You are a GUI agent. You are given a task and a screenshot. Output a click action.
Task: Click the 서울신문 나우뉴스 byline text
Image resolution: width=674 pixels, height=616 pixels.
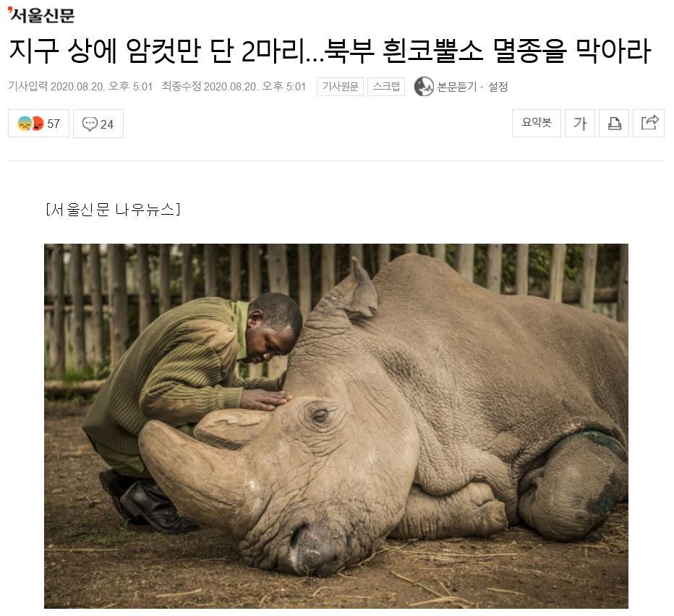[x=113, y=210]
